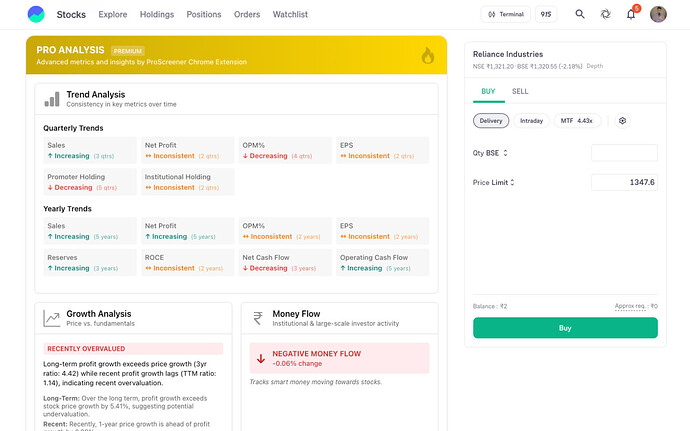Image resolution: width=690 pixels, height=431 pixels.
Task: Click the green Buy button
Action: 565,328
